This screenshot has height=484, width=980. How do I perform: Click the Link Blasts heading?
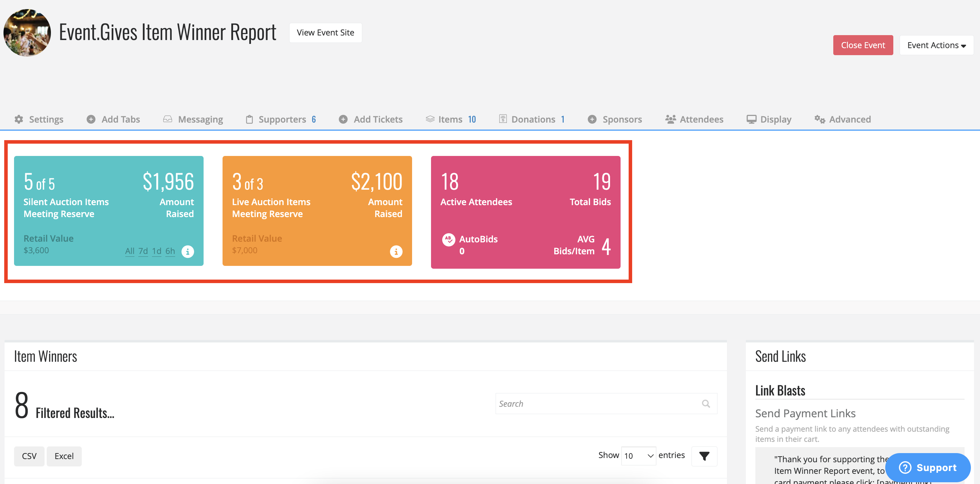coord(780,391)
